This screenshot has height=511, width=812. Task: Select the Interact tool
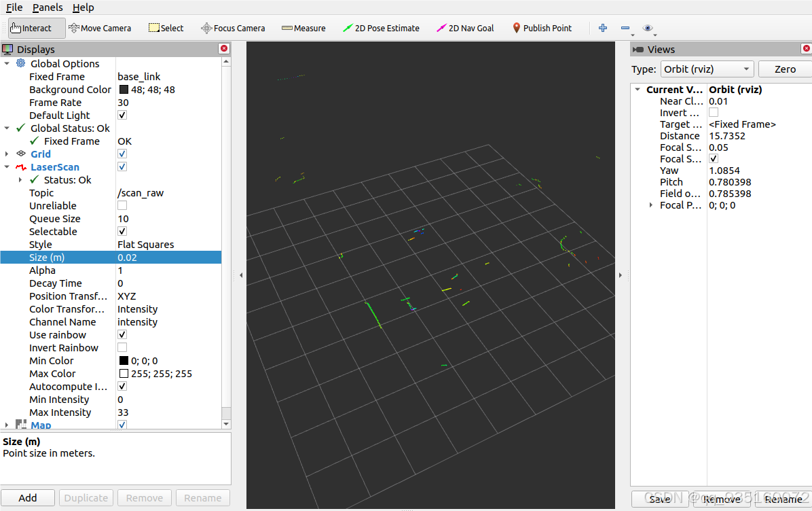pyautogui.click(x=37, y=28)
